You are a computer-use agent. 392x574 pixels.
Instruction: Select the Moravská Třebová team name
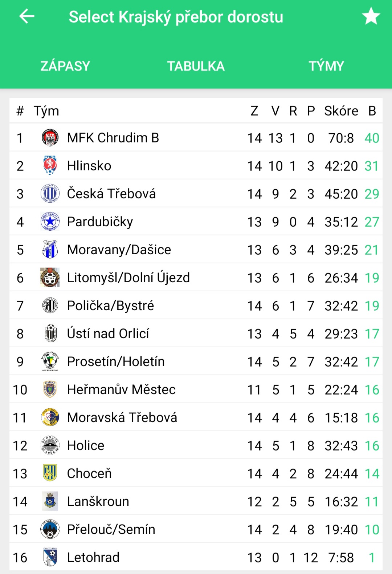coord(122,417)
